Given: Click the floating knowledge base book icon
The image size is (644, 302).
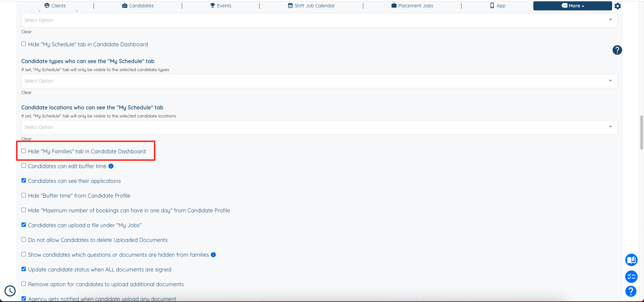Looking at the screenshot, I should (x=631, y=260).
